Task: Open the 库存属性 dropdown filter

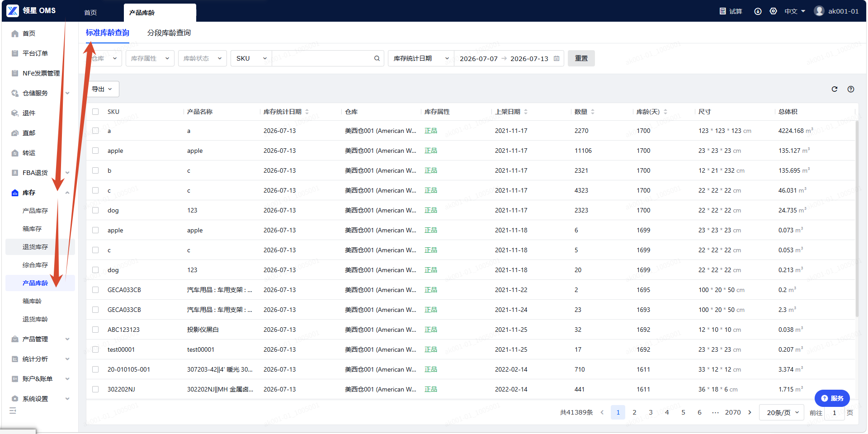Action: tap(150, 58)
